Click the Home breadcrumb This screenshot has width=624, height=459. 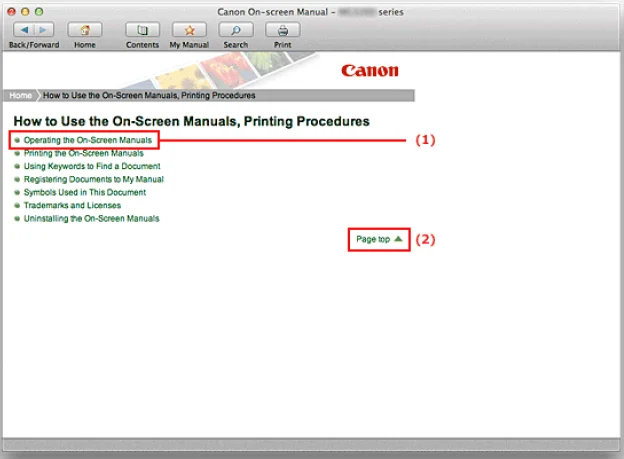(x=20, y=96)
